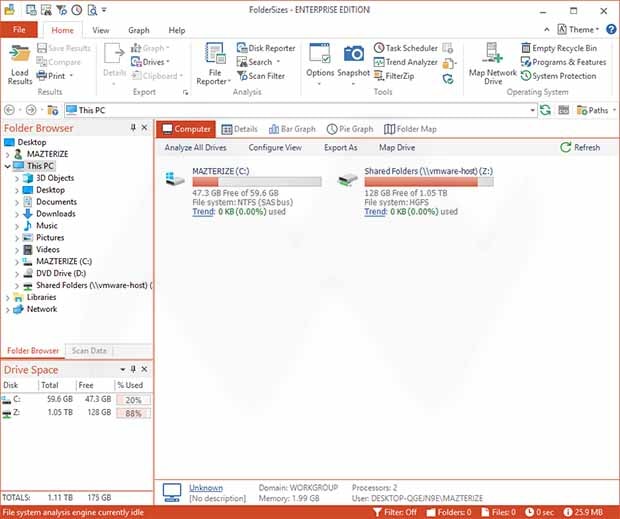Click the Refresh button in Computer view
The image size is (620, 519).
[x=580, y=147]
